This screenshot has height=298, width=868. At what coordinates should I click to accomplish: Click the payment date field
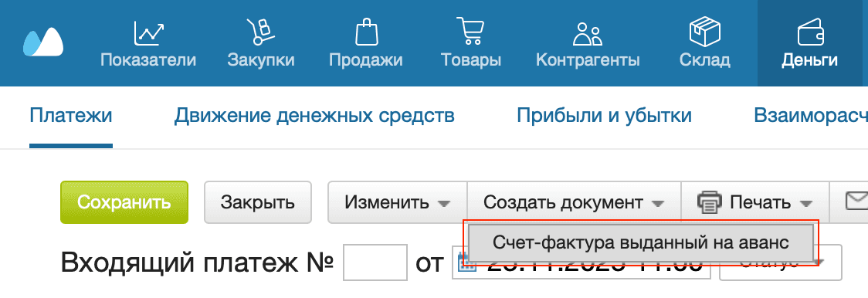pyautogui.click(x=581, y=262)
